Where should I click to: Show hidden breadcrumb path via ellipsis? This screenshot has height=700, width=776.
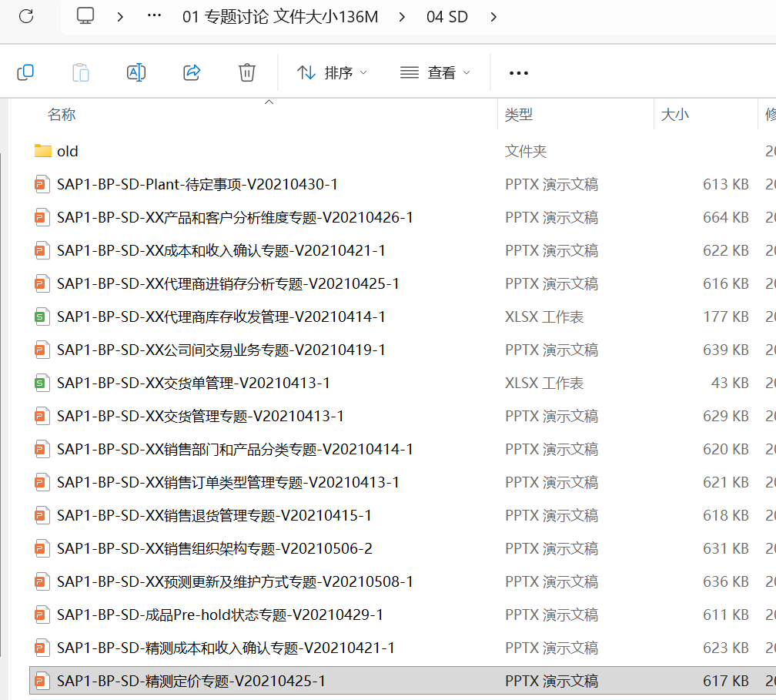154,16
